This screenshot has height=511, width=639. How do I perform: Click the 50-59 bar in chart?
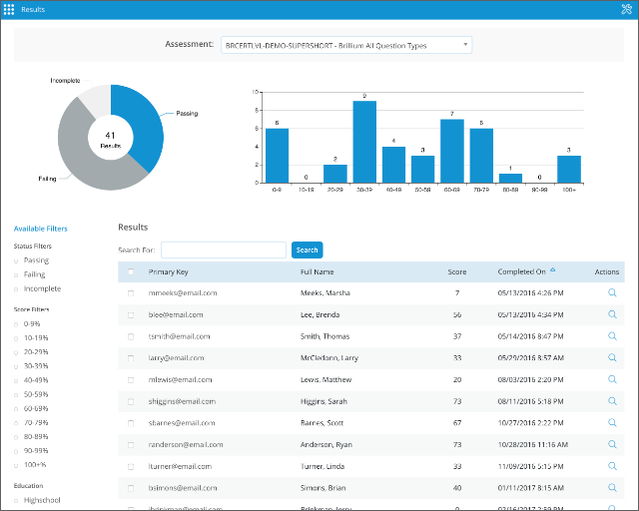(x=423, y=170)
